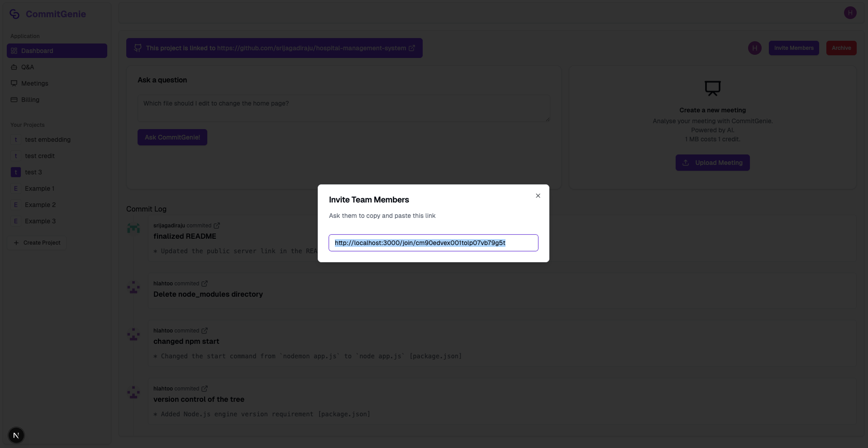The height and width of the screenshot is (448, 868).
Task: Click the Dashboard grid icon
Action: pos(14,51)
